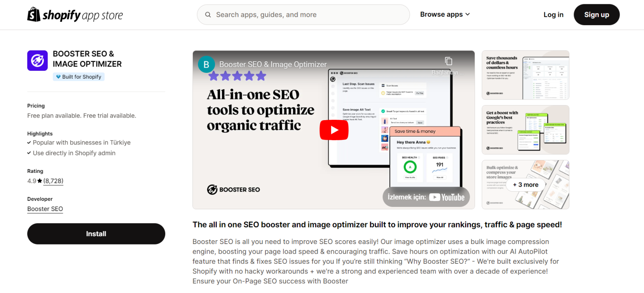
Task: Show the + 3 more screenshots
Action: [x=525, y=185]
